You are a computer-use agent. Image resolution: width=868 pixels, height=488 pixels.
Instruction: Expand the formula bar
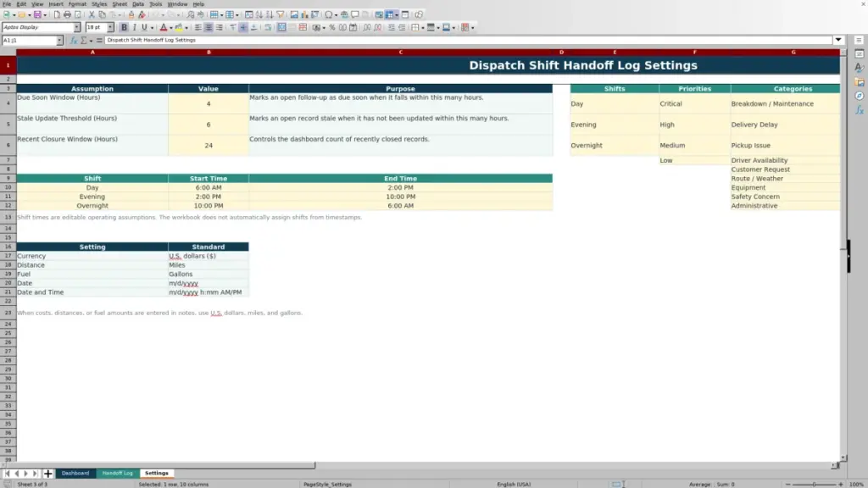[838, 40]
